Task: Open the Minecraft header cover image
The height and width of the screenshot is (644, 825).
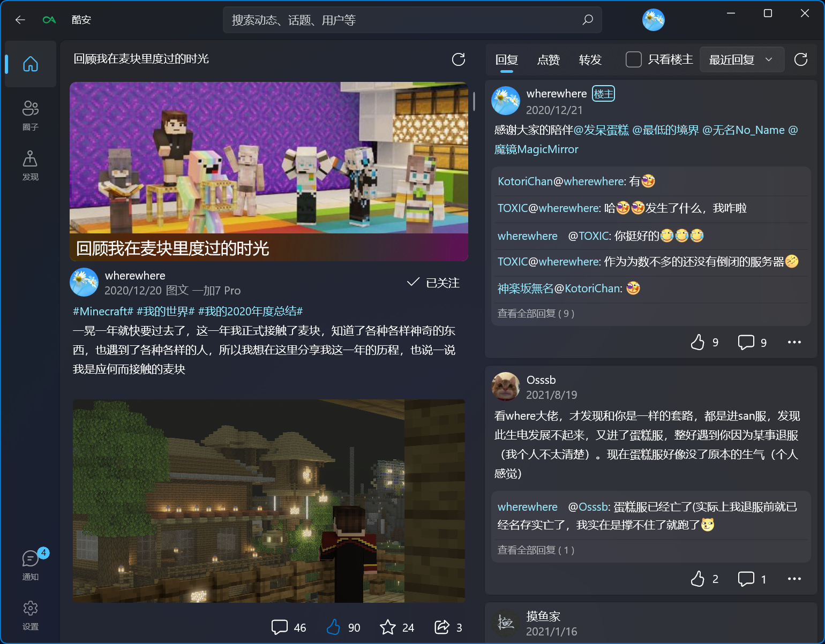Action: 269,171
